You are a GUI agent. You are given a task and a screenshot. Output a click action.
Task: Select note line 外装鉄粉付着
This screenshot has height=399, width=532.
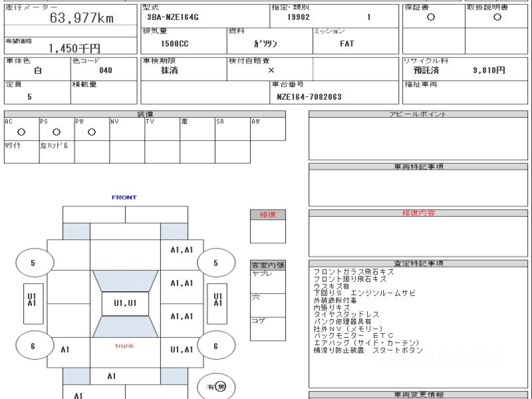(335, 301)
